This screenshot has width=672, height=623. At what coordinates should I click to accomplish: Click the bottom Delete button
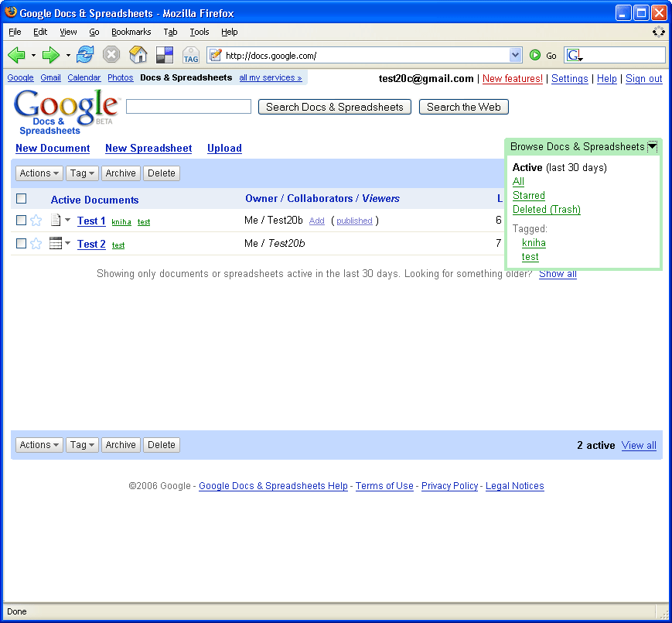pos(162,445)
